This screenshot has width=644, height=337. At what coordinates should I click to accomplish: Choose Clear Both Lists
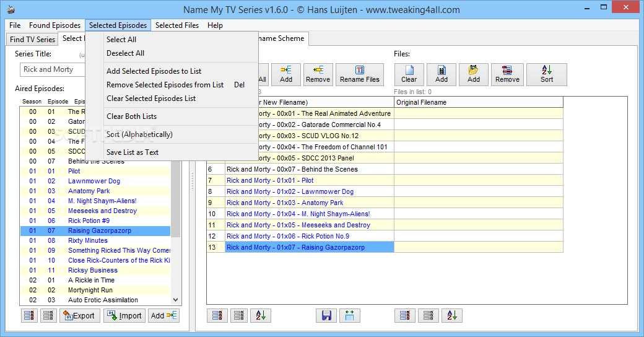coord(172,116)
